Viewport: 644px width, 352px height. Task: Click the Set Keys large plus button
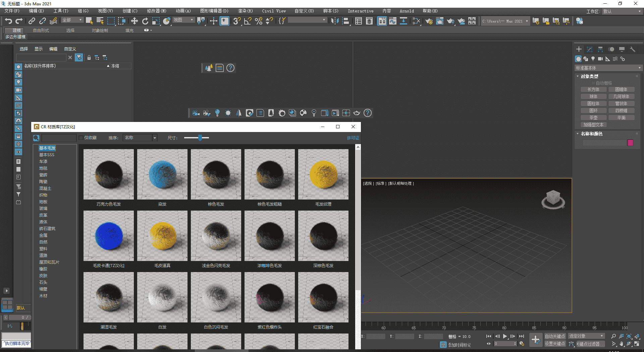tap(536, 340)
